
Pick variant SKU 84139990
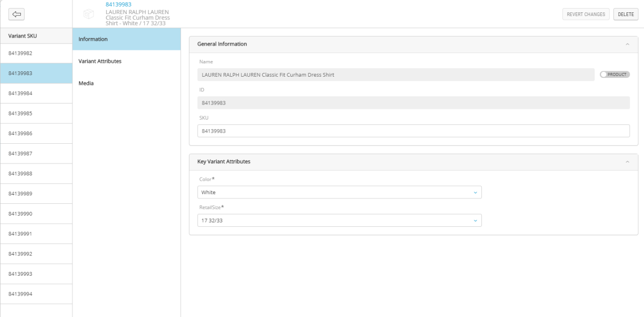click(x=20, y=213)
